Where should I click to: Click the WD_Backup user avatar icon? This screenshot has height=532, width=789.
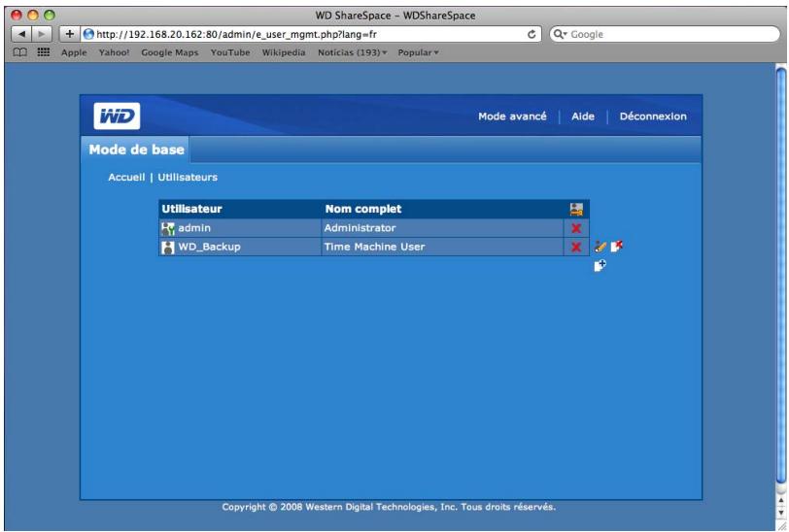(167, 248)
